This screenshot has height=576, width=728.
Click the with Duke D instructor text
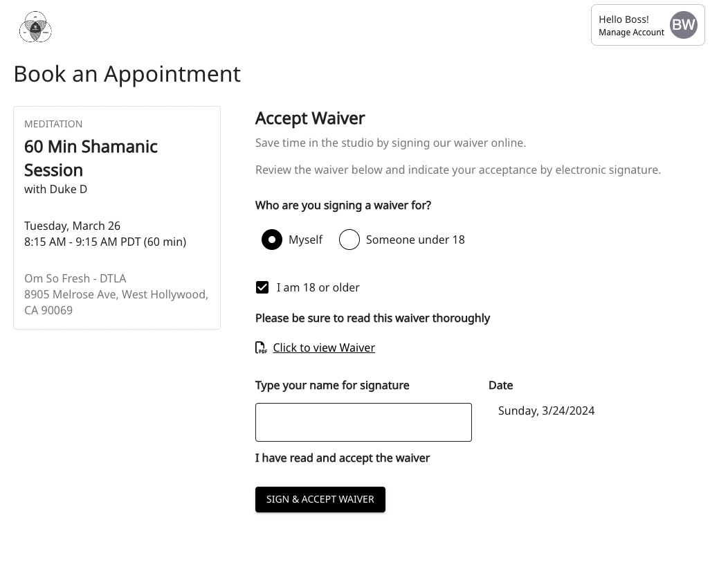[x=55, y=189]
